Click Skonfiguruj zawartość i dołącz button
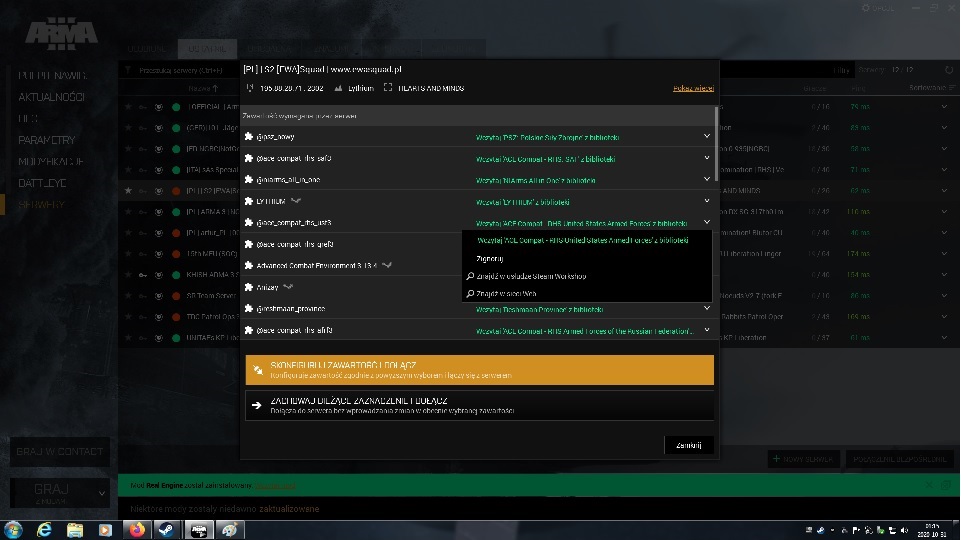 (x=479, y=370)
